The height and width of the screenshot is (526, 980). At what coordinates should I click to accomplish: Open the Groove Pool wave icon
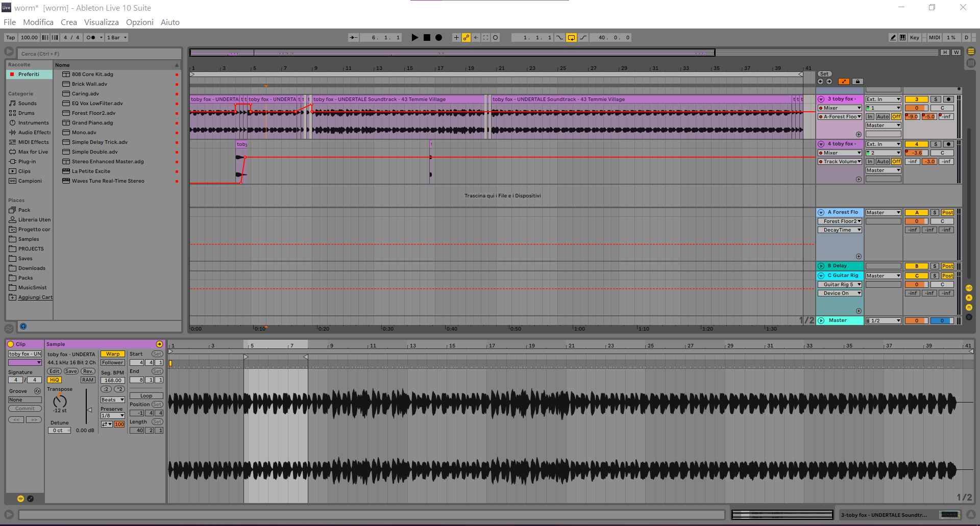9,329
